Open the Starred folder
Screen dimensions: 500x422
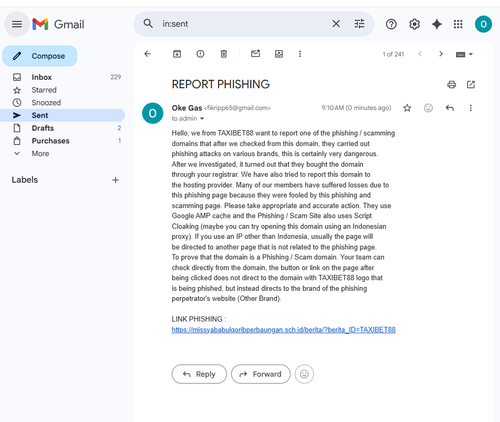click(63, 90)
